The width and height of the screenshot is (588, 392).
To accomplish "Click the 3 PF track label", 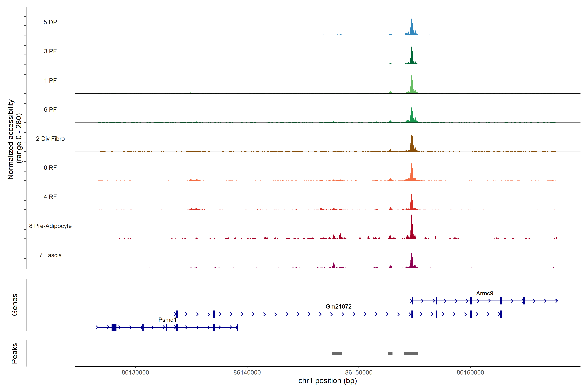I will click(50, 51).
